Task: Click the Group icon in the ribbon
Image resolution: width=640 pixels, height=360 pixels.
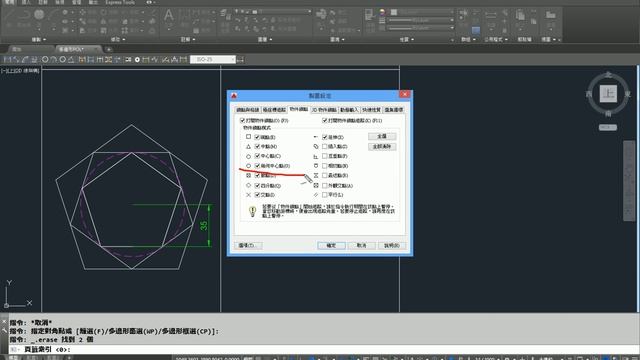Action: click(464, 14)
